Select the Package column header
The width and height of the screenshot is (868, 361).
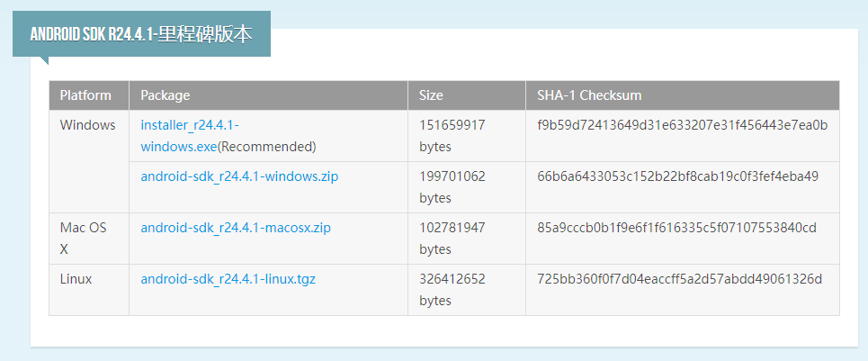(x=166, y=95)
